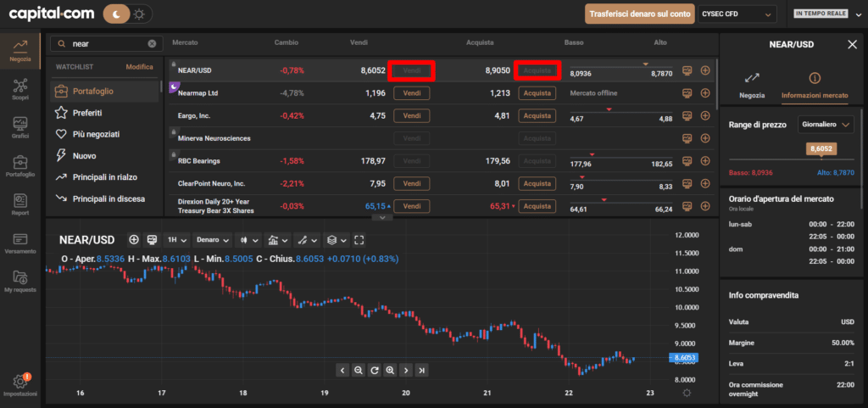Add chart instrument with plus beside NEAR/USD title
The width and height of the screenshot is (868, 408).
133,240
